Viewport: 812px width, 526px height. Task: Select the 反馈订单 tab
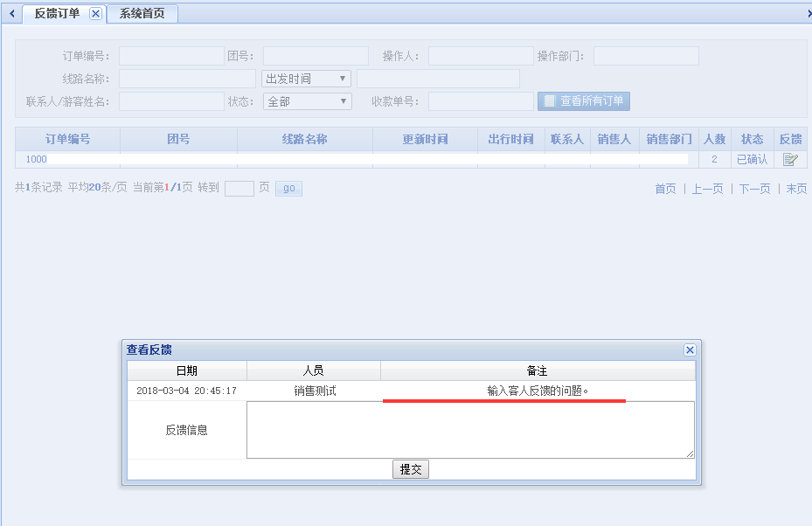(57, 13)
